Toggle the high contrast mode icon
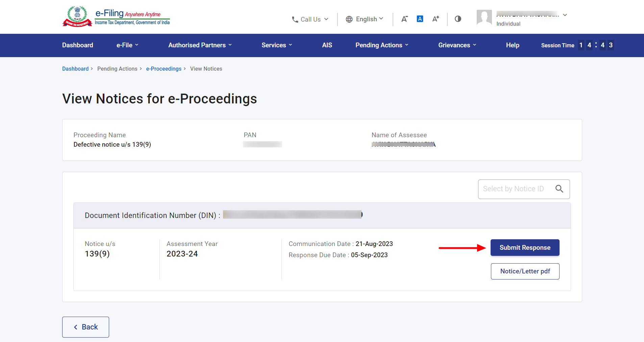 [458, 19]
